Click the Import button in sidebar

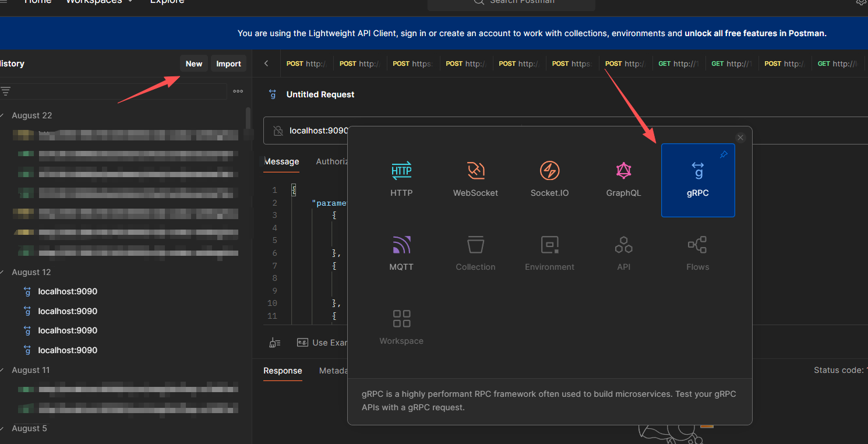tap(228, 64)
